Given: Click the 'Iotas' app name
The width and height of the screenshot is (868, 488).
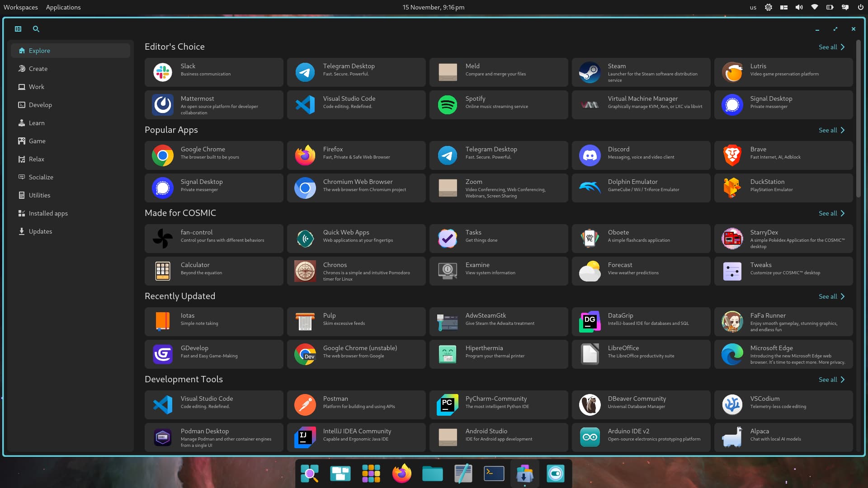Looking at the screenshot, I should 188,315.
